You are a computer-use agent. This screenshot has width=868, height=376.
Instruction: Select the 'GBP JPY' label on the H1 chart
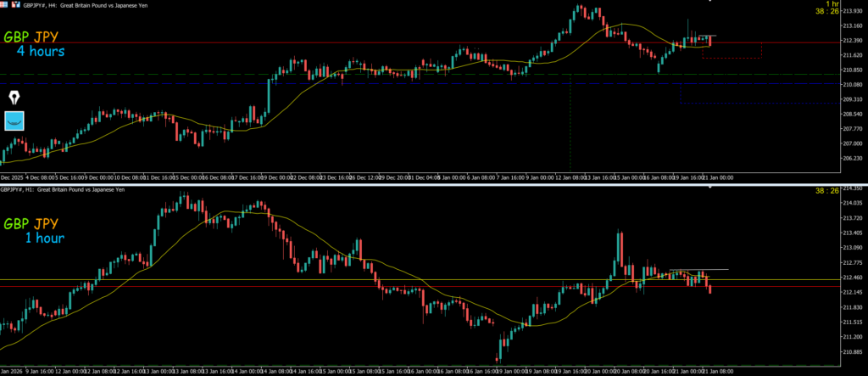pyautogui.click(x=31, y=224)
